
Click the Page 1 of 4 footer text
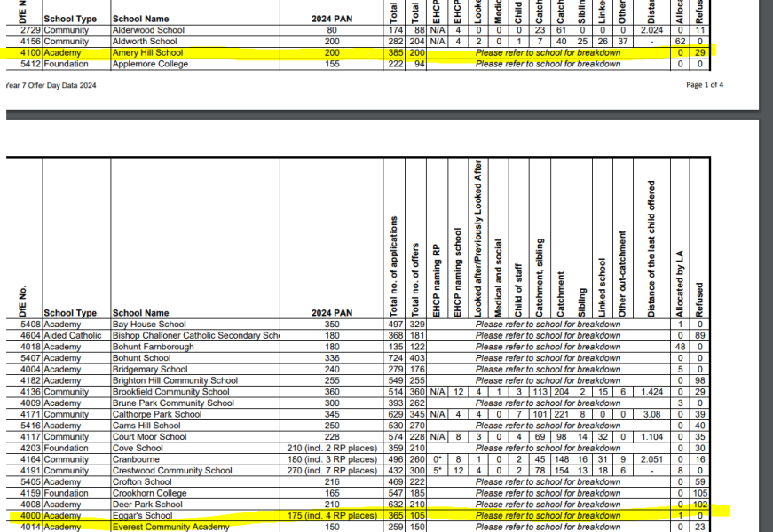tap(705, 85)
